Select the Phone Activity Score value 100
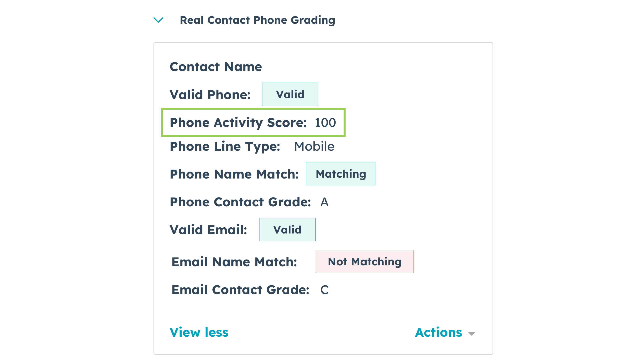The width and height of the screenshot is (644, 362). [x=325, y=122]
